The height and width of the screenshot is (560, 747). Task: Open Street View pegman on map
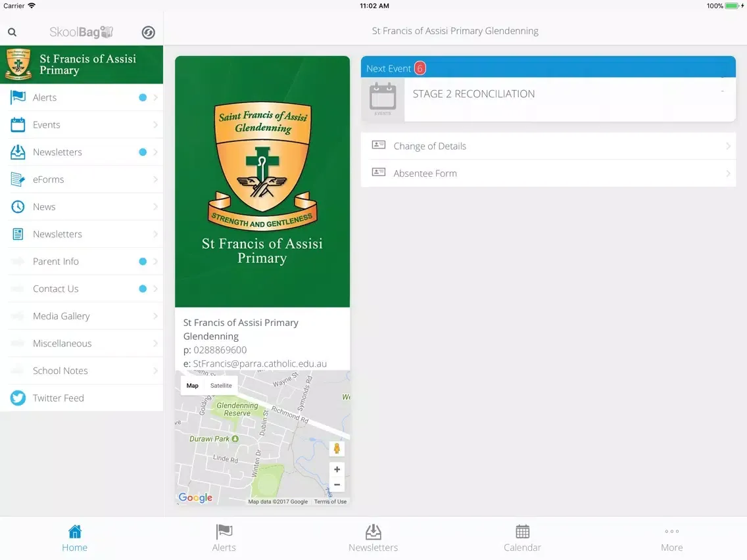[x=337, y=448]
